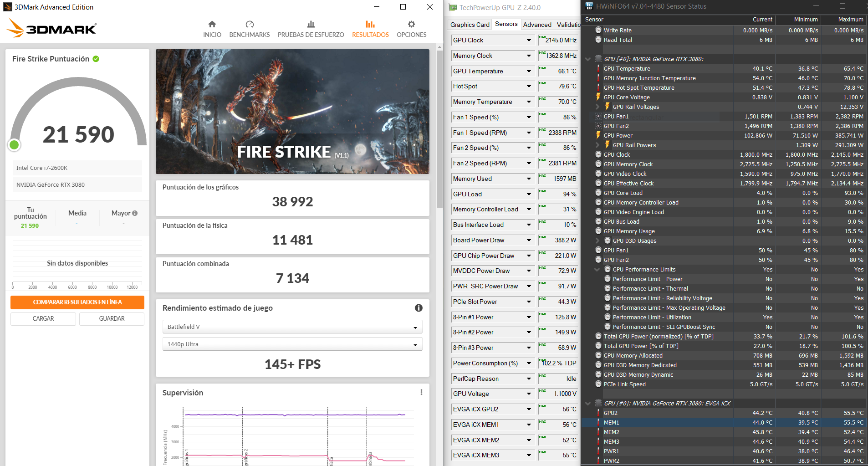Open the GPU Clock sensor dropdown
Image resolution: width=868 pixels, height=466 pixels.
point(529,41)
